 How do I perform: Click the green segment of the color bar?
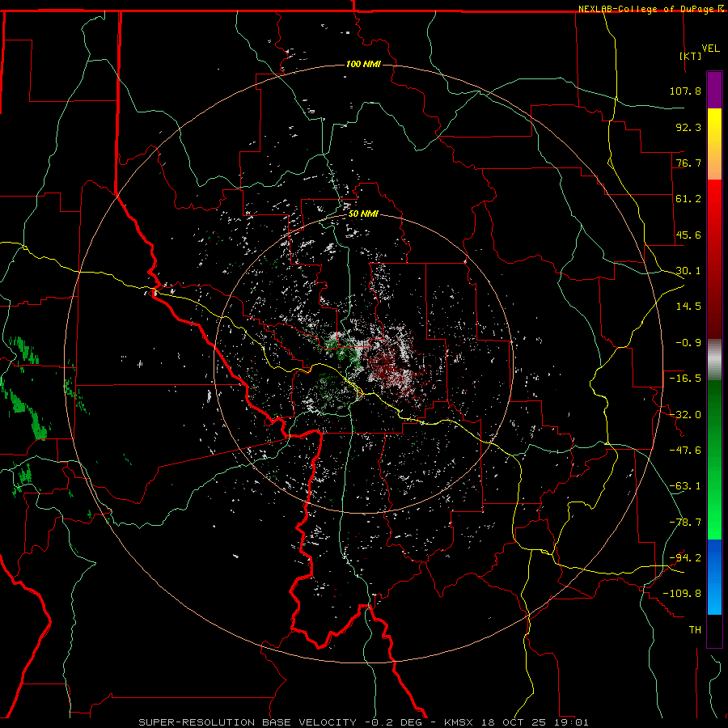714,459
